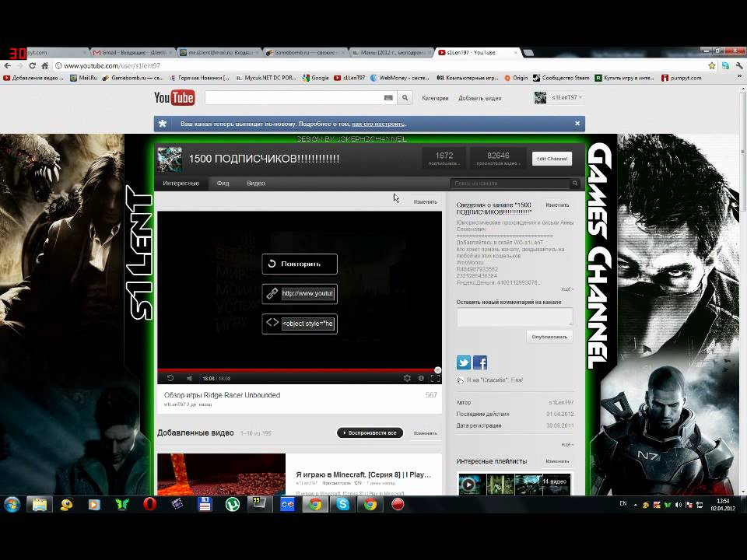Expand channel description with ещё
Viewport: 747px width, 560px height.
[567, 289]
